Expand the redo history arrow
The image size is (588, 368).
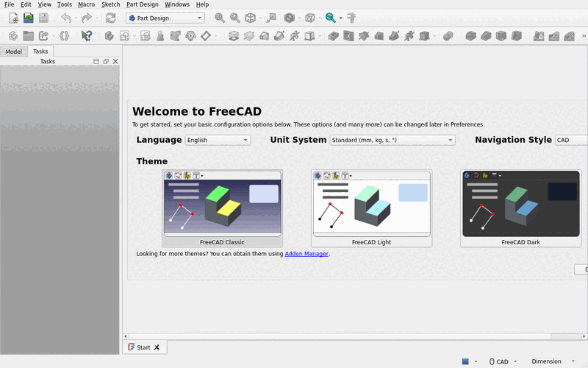96,18
